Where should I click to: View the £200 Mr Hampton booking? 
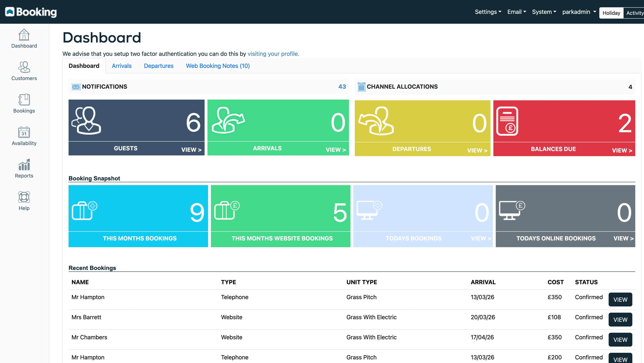coord(620,358)
